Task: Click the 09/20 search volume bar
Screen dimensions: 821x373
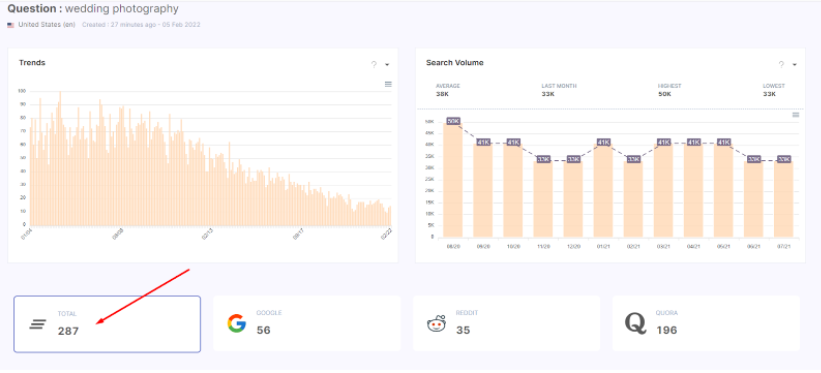Action: click(483, 190)
